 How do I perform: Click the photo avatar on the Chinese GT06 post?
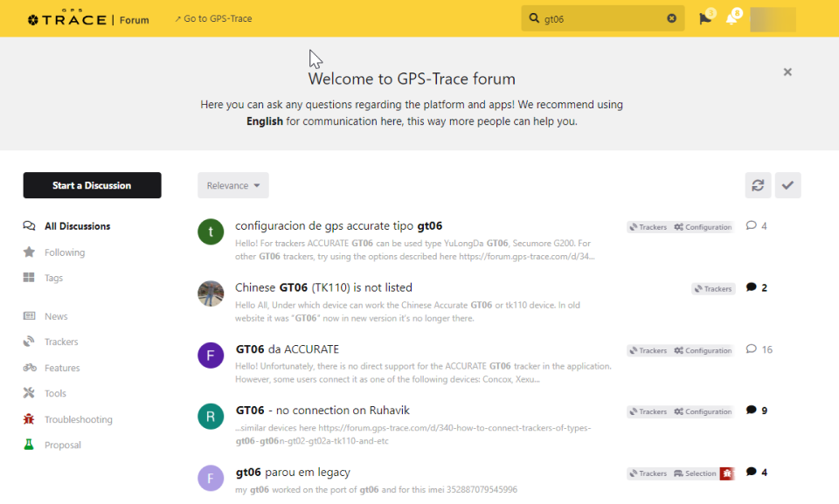click(211, 293)
